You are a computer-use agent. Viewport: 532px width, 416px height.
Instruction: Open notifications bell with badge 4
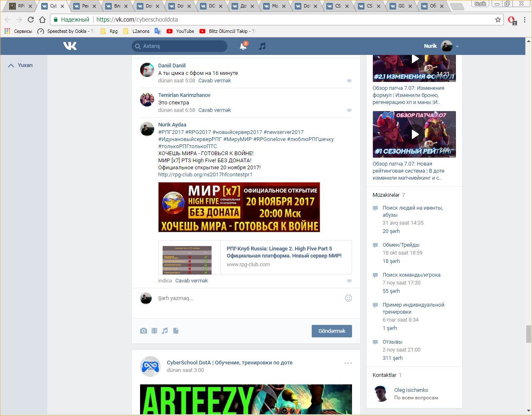pyautogui.click(x=243, y=46)
